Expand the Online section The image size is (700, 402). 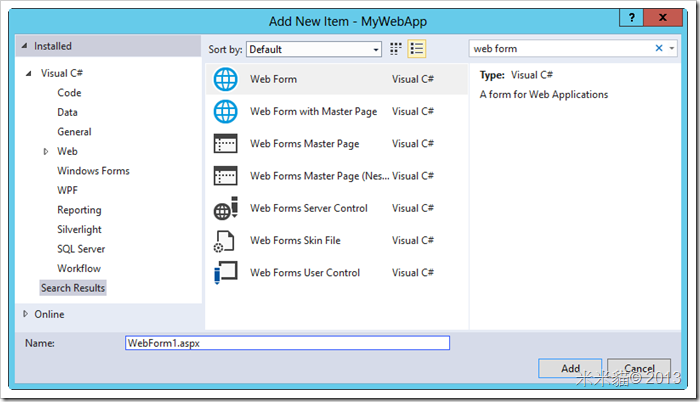pyautogui.click(x=25, y=314)
